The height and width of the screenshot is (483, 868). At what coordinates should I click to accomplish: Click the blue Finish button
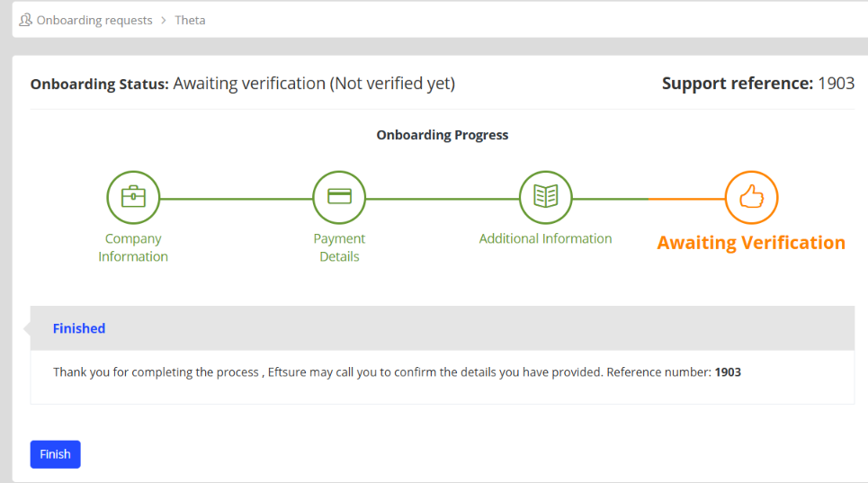56,454
